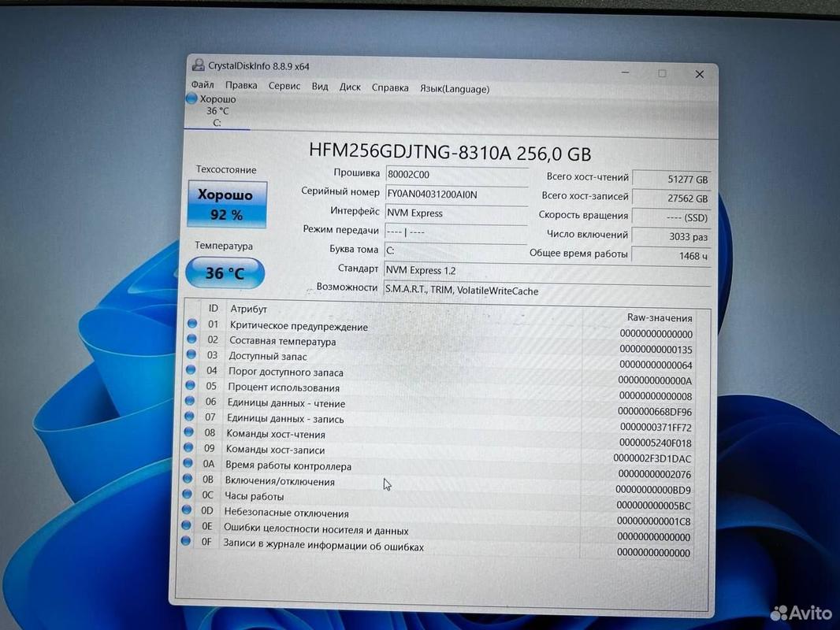This screenshot has height=630, width=840.
Task: Click the status dot for attribute 09
Action: click(x=188, y=447)
